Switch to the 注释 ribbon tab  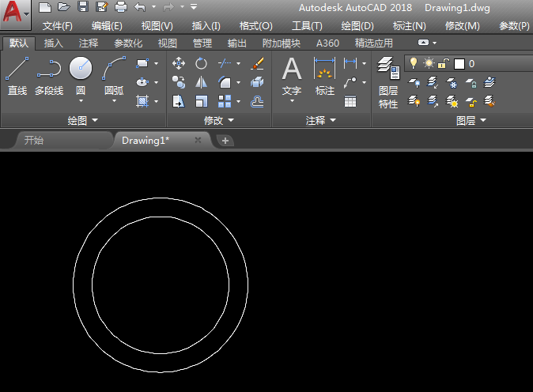[89, 43]
